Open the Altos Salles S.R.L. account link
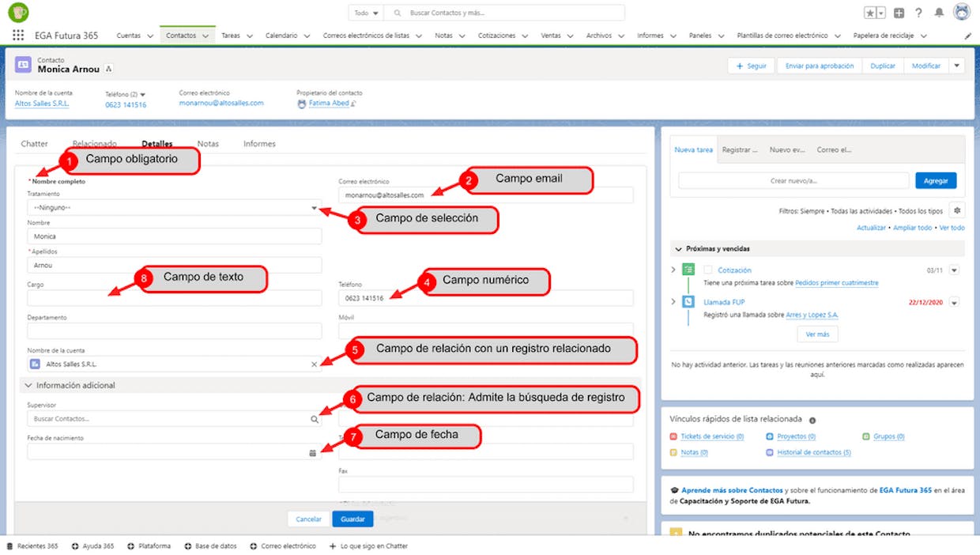The height and width of the screenshot is (555, 980). coord(43,104)
